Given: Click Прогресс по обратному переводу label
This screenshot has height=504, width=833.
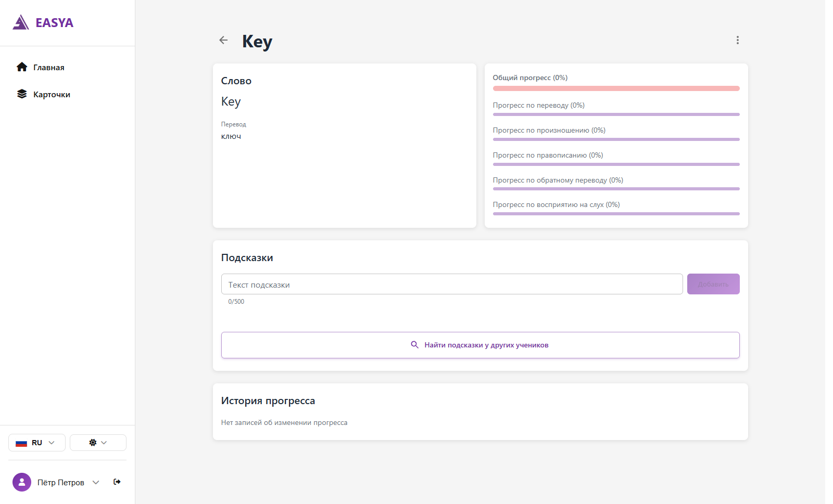Looking at the screenshot, I should (558, 180).
